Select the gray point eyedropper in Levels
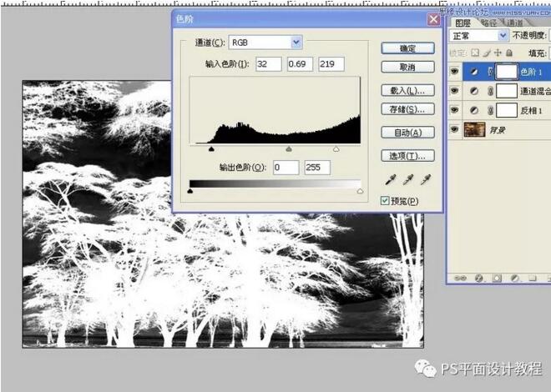This screenshot has height=392, width=551. tap(408, 180)
